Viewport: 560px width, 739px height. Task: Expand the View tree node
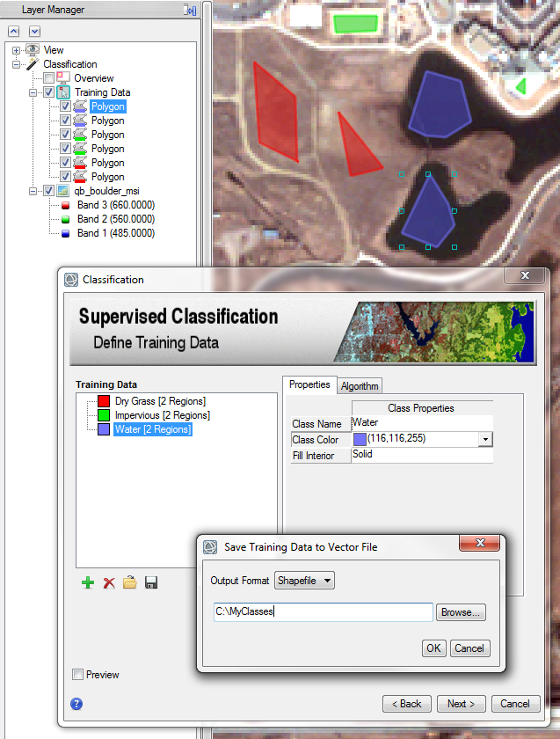point(16,50)
